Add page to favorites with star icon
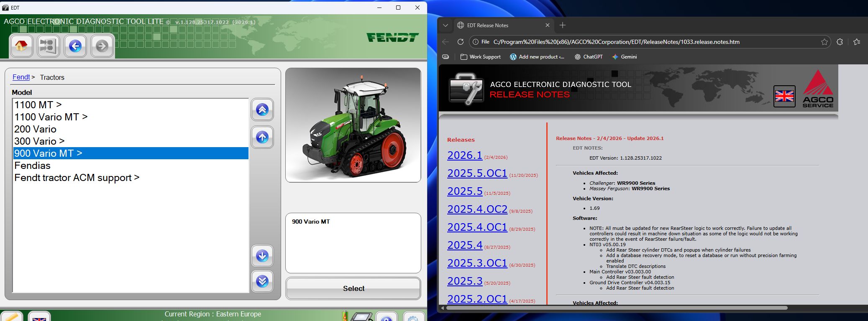Viewport: 868px width, 321px height. click(824, 42)
